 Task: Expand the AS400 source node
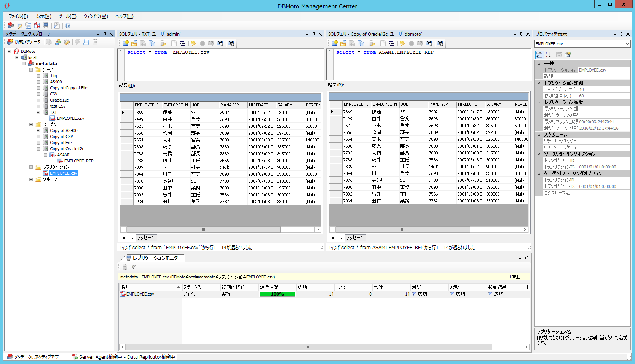[x=38, y=82]
